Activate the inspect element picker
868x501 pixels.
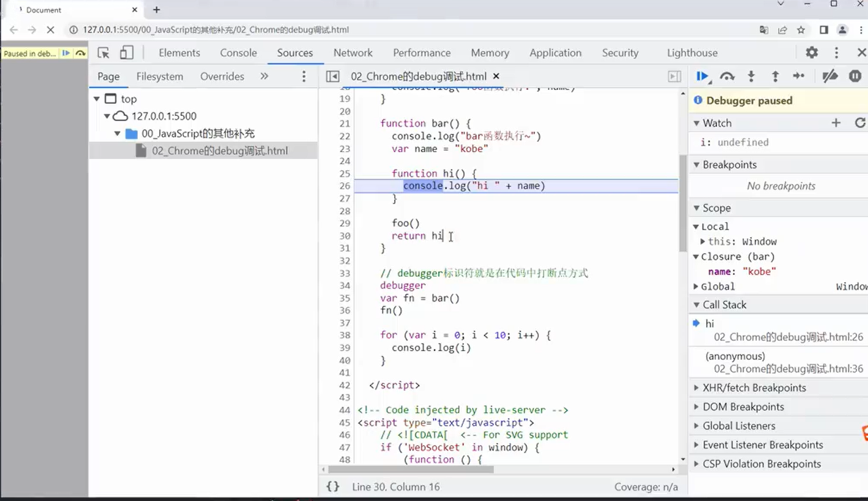[104, 53]
